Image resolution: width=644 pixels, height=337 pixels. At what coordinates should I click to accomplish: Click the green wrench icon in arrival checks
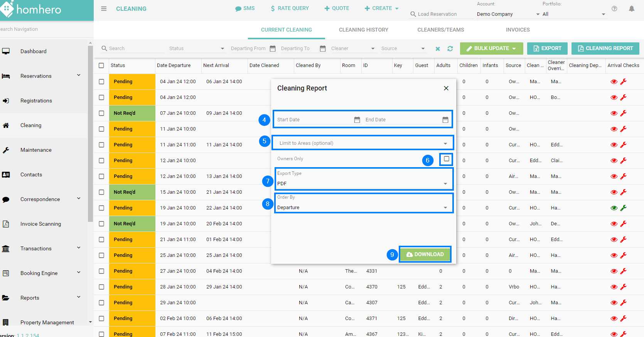click(623, 208)
